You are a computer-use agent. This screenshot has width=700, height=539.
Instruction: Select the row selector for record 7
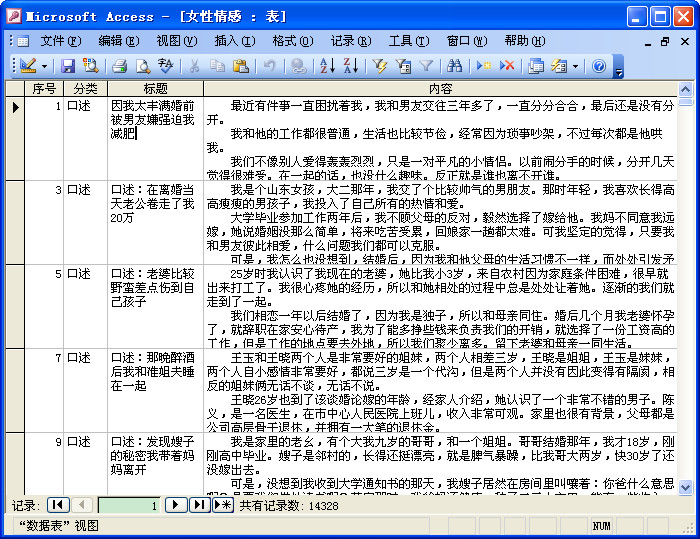coord(15,390)
